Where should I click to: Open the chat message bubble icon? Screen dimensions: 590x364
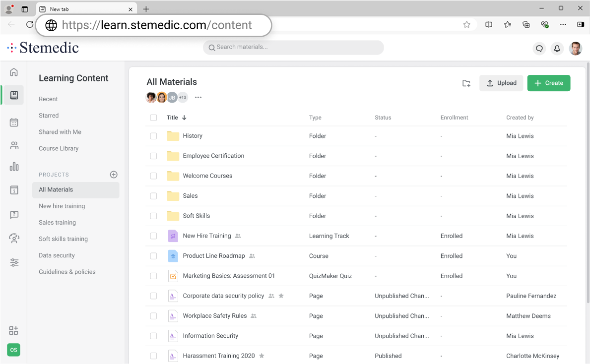point(539,48)
